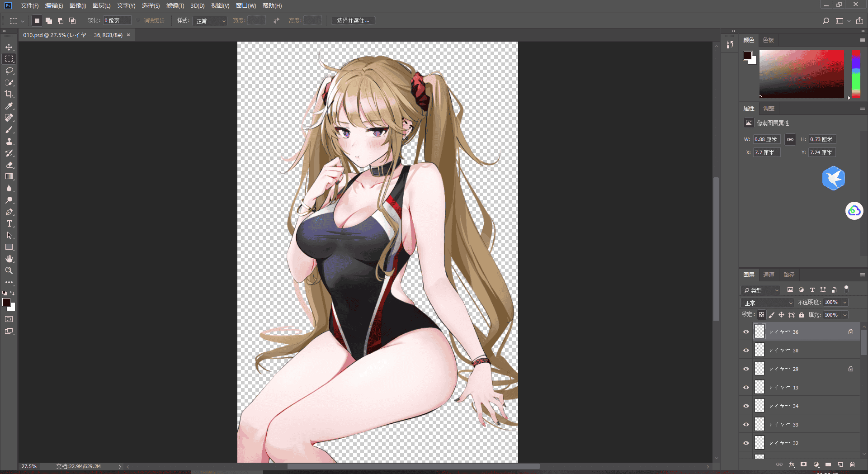Select the Clone Stamp tool
Screen dimensions: 868x474
[9, 141]
